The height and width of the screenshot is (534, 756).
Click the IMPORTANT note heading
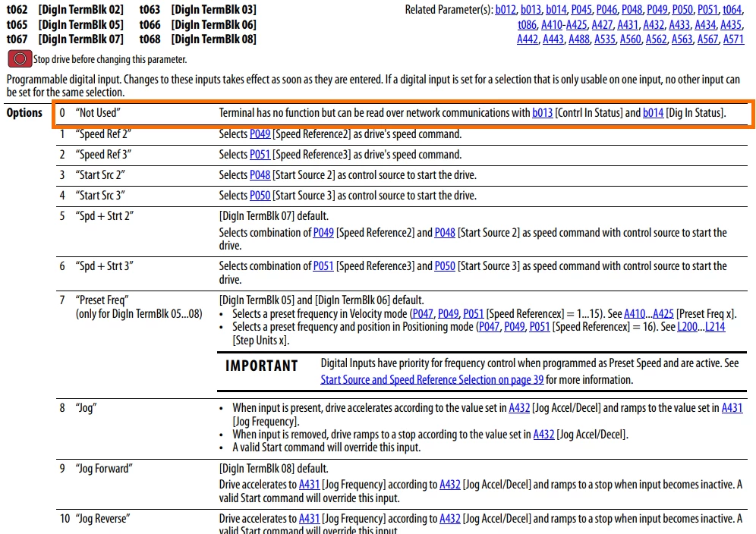click(x=262, y=366)
